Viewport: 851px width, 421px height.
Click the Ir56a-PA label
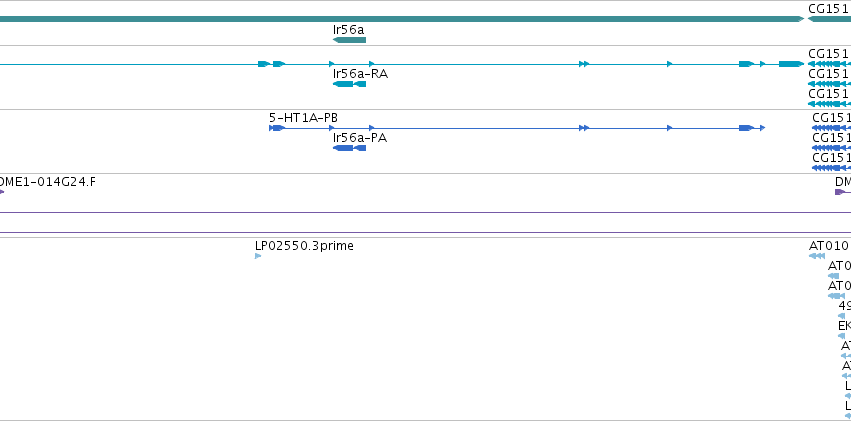pos(360,138)
